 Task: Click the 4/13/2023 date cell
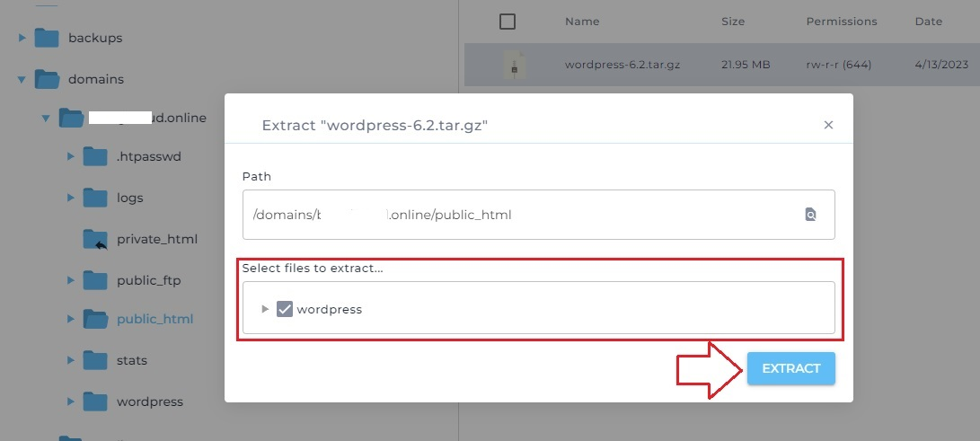coord(941,65)
